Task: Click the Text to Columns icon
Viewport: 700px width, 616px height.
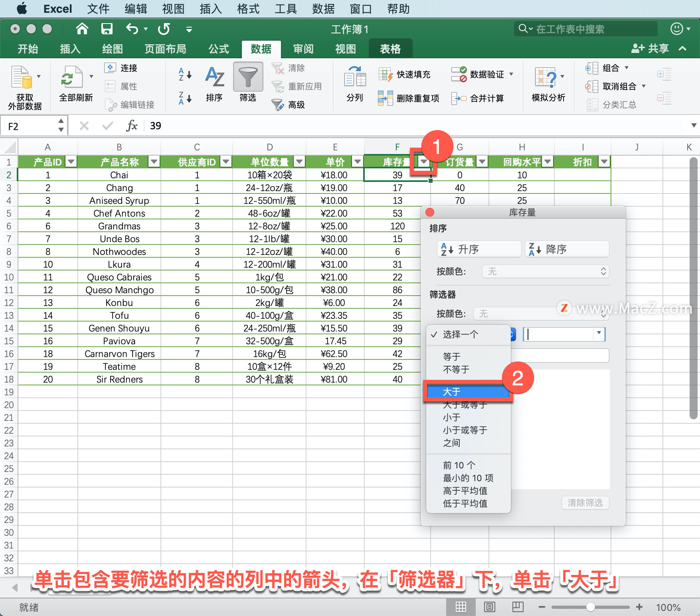Action: 355,77
